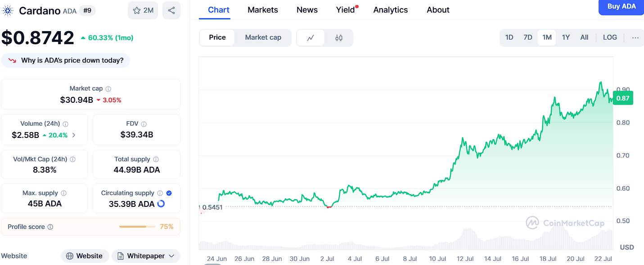
Task: Select the Price chart toggle
Action: tap(217, 37)
